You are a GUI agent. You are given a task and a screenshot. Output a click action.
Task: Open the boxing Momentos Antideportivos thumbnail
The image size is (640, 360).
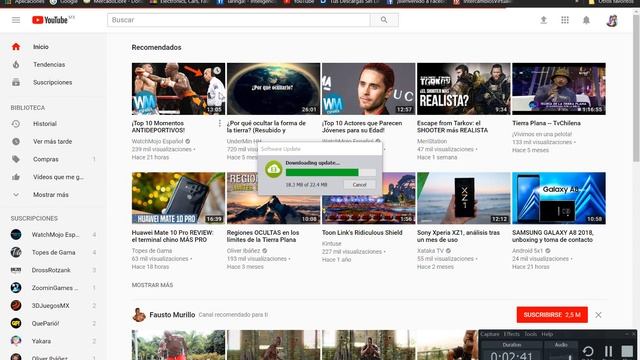pos(178,89)
